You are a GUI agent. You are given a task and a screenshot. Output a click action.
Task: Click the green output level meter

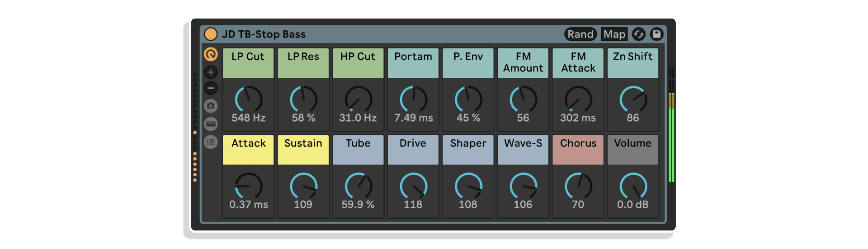point(672,124)
